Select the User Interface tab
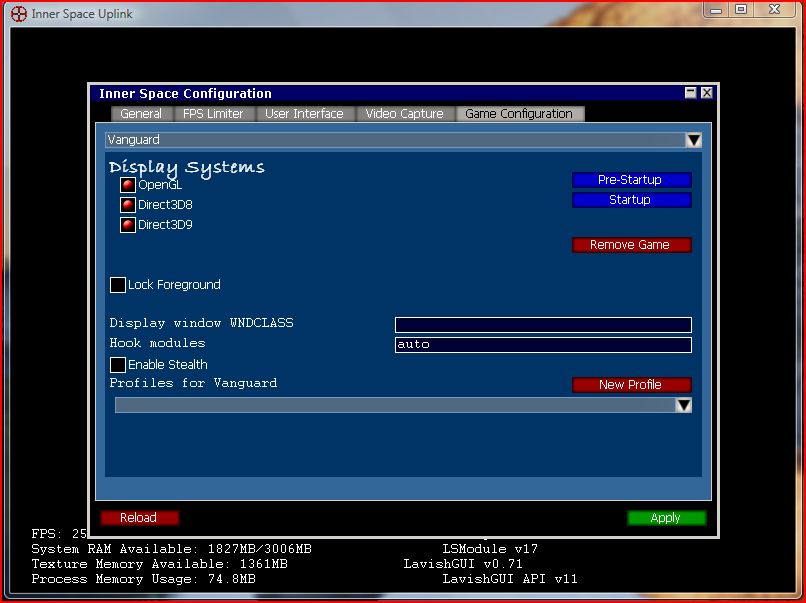Viewport: 806px width, 603px height. click(x=306, y=113)
